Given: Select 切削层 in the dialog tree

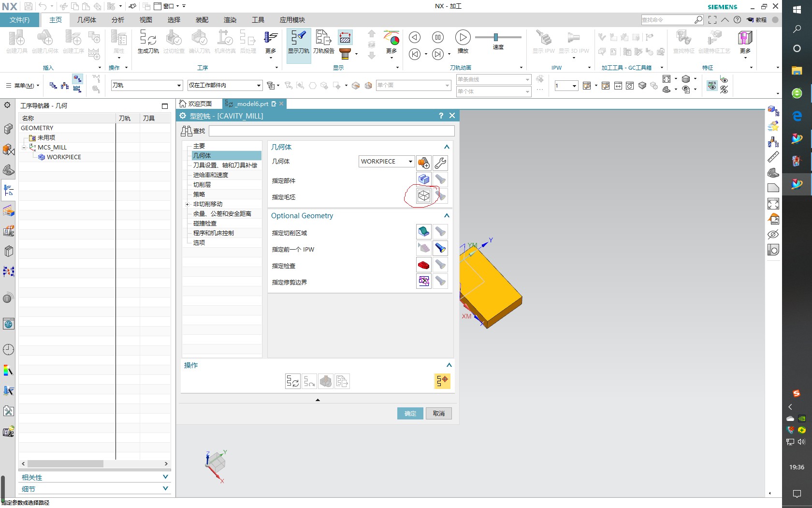Looking at the screenshot, I should point(202,185).
